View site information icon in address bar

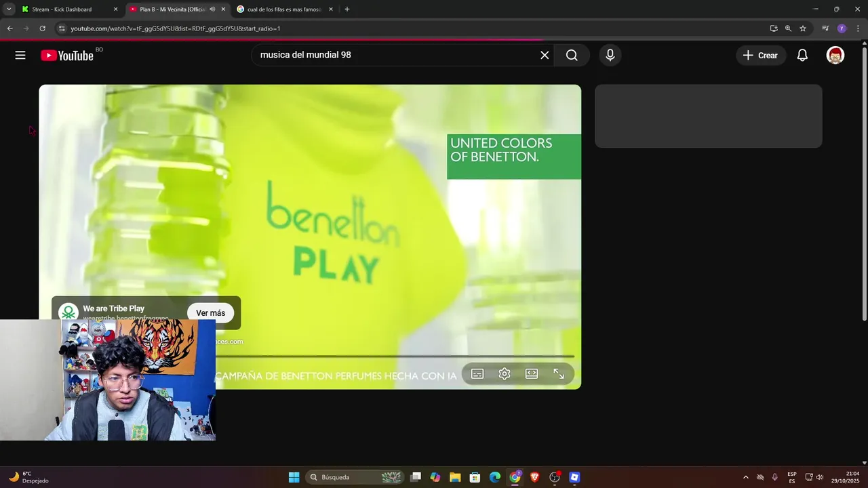click(62, 28)
